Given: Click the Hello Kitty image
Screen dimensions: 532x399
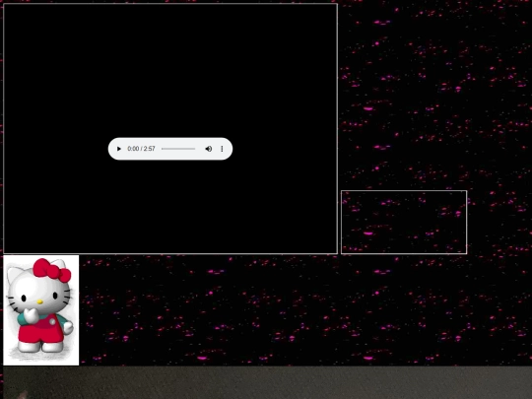Looking at the screenshot, I should tap(41, 310).
